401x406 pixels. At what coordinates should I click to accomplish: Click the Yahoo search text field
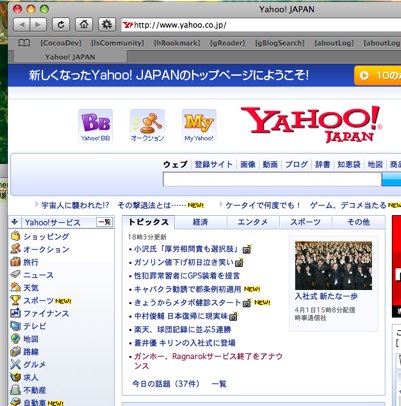[x=272, y=180]
